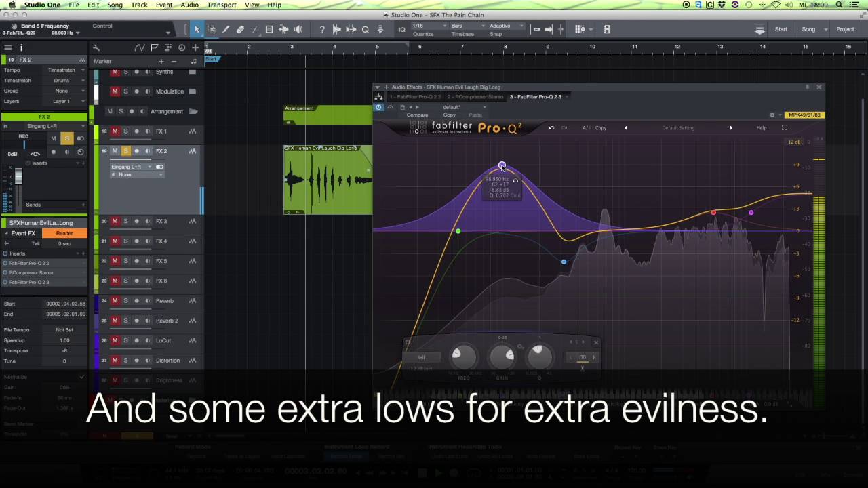
Task: Solo the FX 3 track
Action: (x=125, y=221)
